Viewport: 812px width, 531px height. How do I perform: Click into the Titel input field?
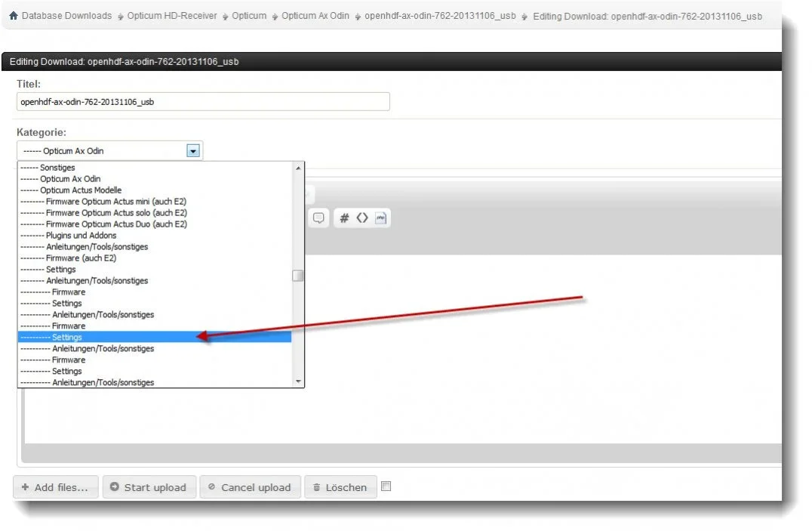coord(203,102)
